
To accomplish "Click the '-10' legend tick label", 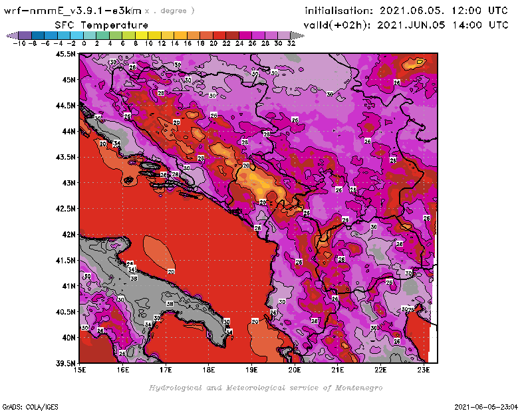I will point(19,43).
